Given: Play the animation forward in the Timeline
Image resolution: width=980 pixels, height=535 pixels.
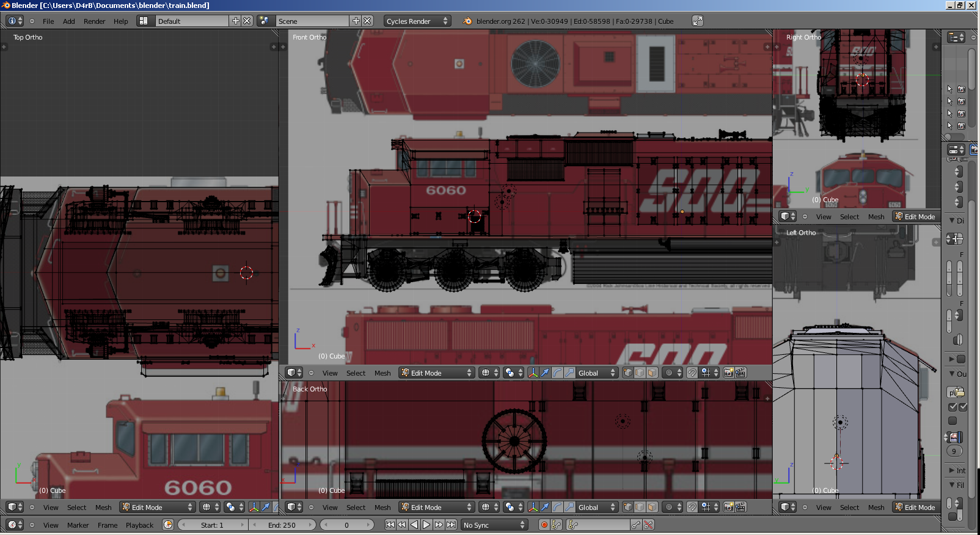Looking at the screenshot, I should click(x=426, y=525).
